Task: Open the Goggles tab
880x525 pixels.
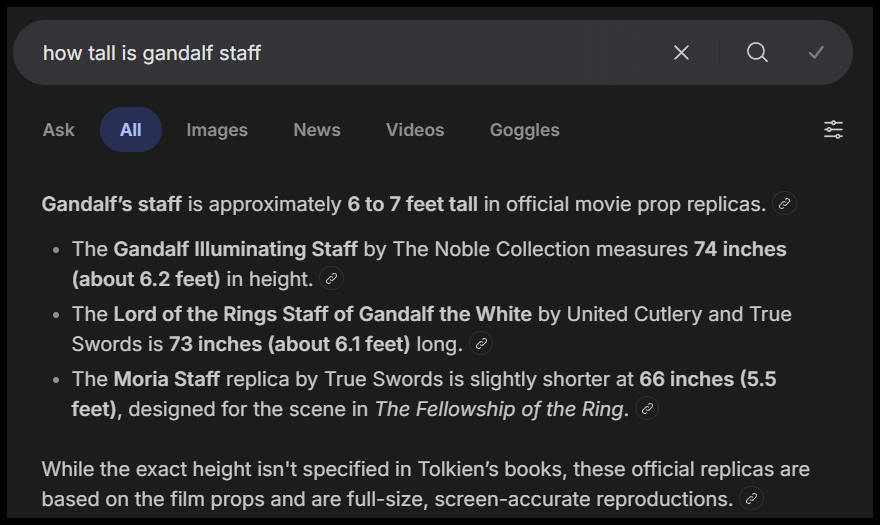Action: [525, 130]
